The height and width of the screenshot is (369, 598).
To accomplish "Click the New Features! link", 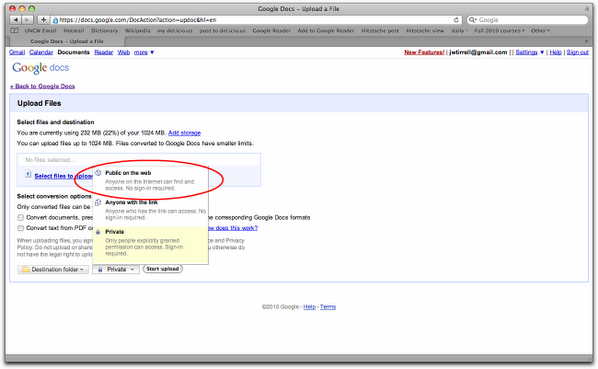I will coord(424,52).
